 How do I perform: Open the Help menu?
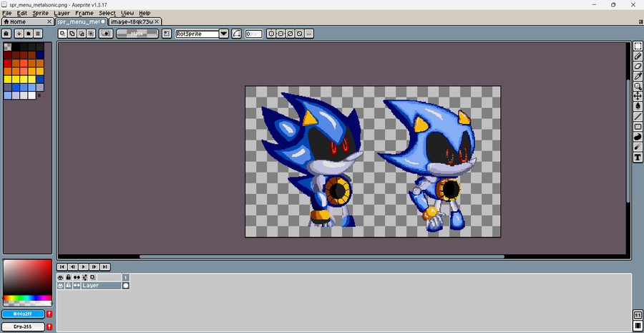pyautogui.click(x=145, y=13)
